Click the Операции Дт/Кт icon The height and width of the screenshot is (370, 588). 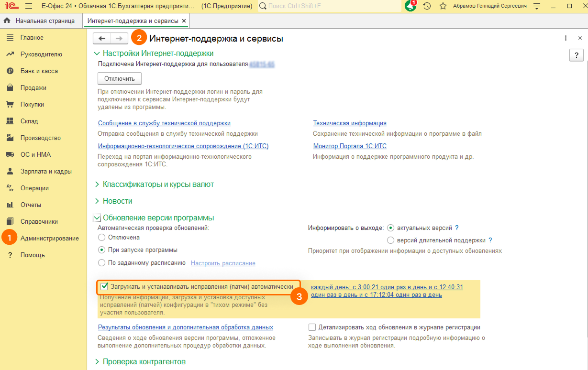click(10, 188)
